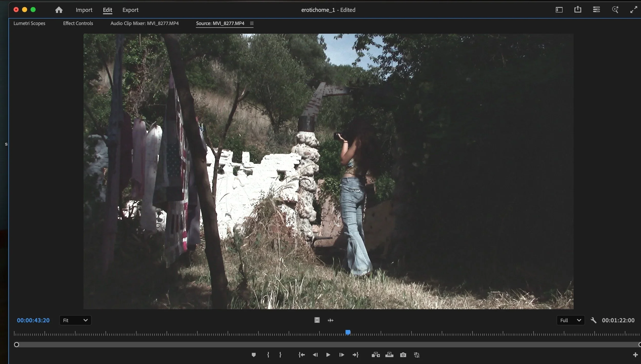Toggle the drag audio only waveform icon

330,320
